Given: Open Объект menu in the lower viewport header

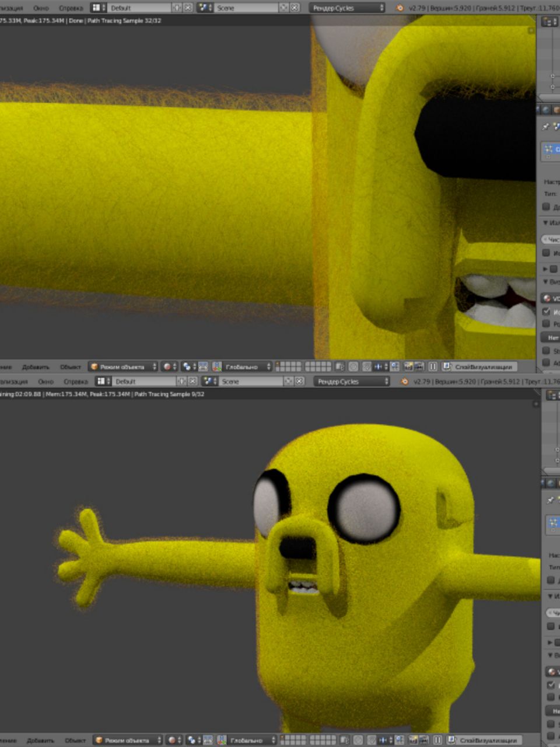Looking at the screenshot, I should coord(75,740).
